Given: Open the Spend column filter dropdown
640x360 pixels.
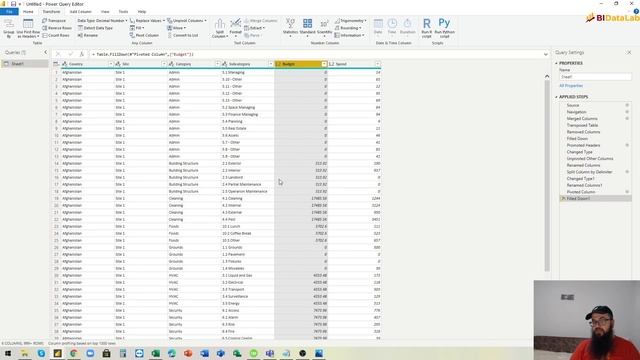Looking at the screenshot, I should coord(378,64).
